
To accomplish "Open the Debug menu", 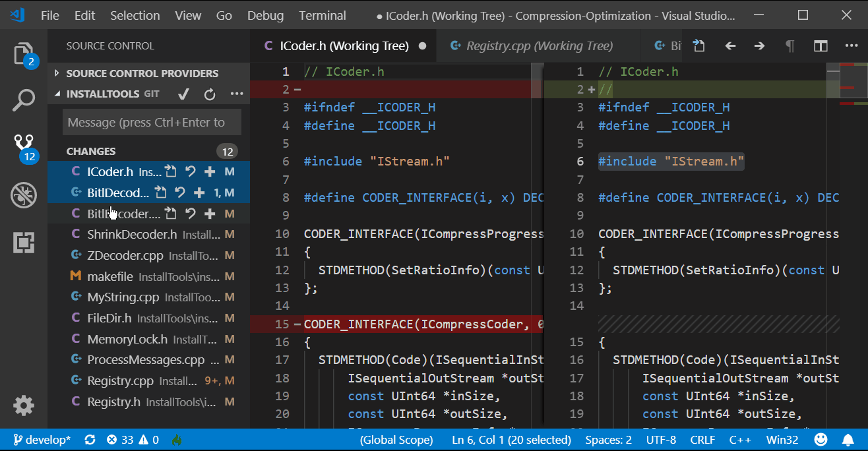I will (265, 15).
